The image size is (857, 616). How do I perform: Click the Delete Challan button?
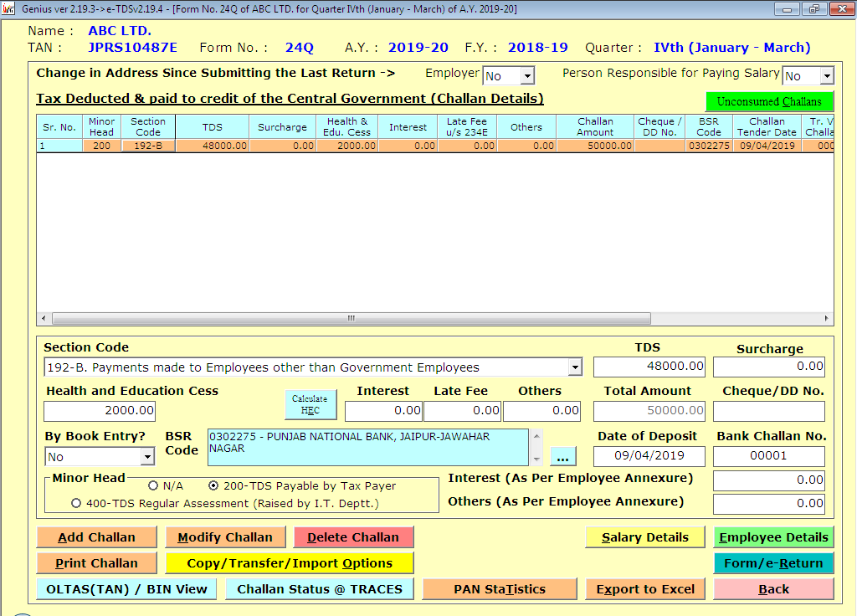(353, 537)
